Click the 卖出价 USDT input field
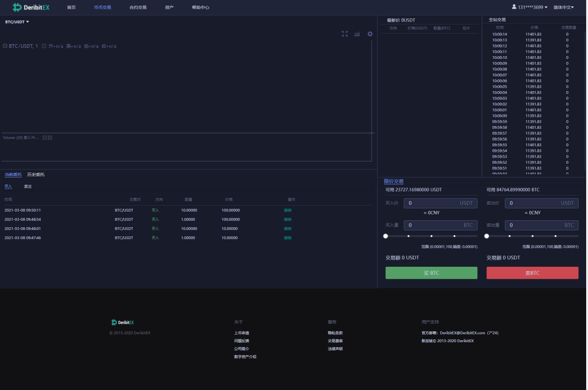The image size is (588, 390). click(x=542, y=203)
